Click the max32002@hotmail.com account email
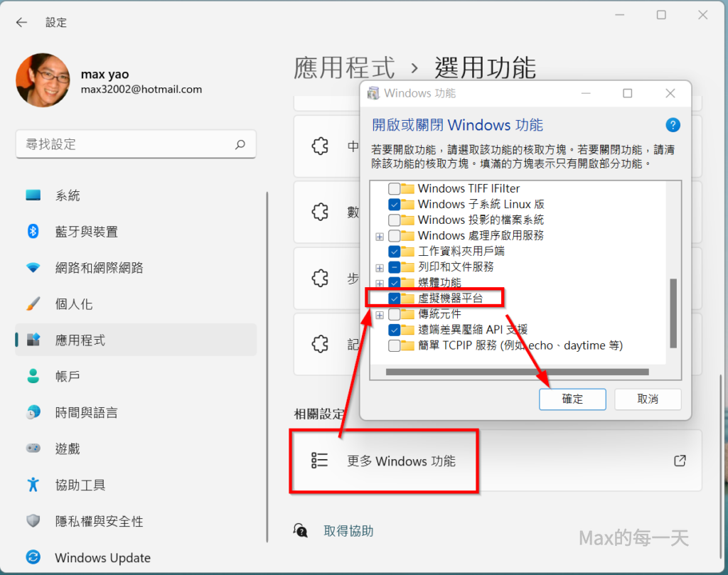 (x=141, y=89)
